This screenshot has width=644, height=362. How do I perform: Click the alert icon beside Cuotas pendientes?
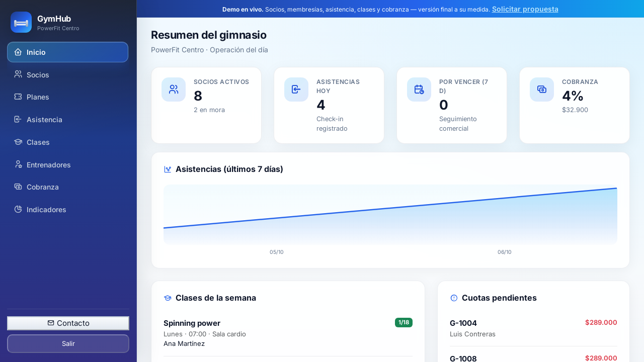(454, 298)
